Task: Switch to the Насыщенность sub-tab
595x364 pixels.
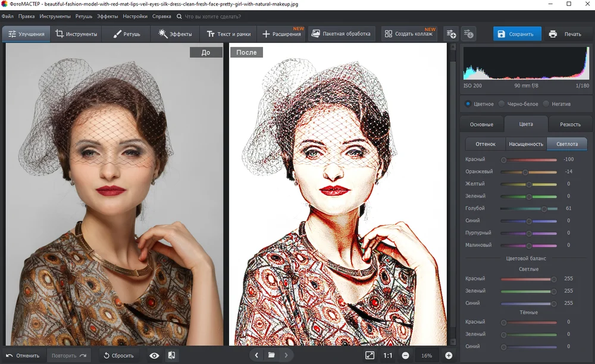Action: (525, 144)
